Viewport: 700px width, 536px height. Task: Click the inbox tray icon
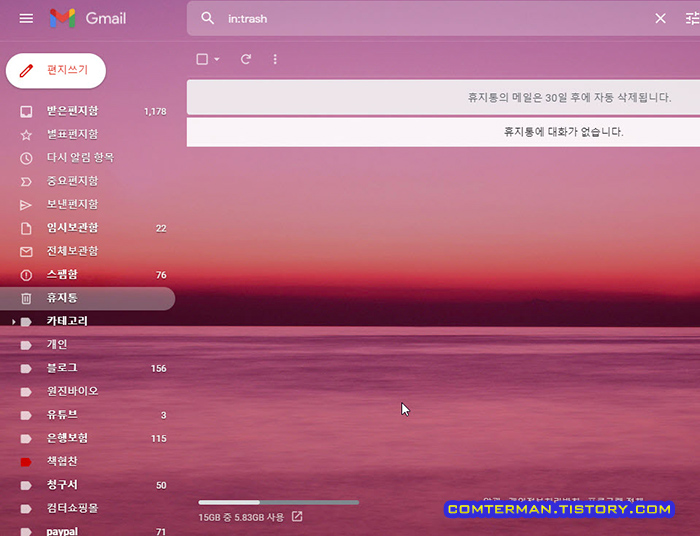click(26, 112)
